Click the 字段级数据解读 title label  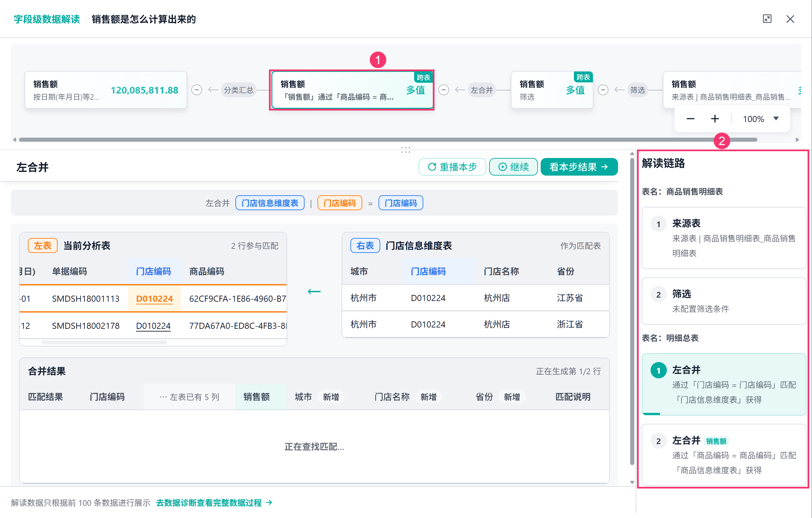pos(47,19)
